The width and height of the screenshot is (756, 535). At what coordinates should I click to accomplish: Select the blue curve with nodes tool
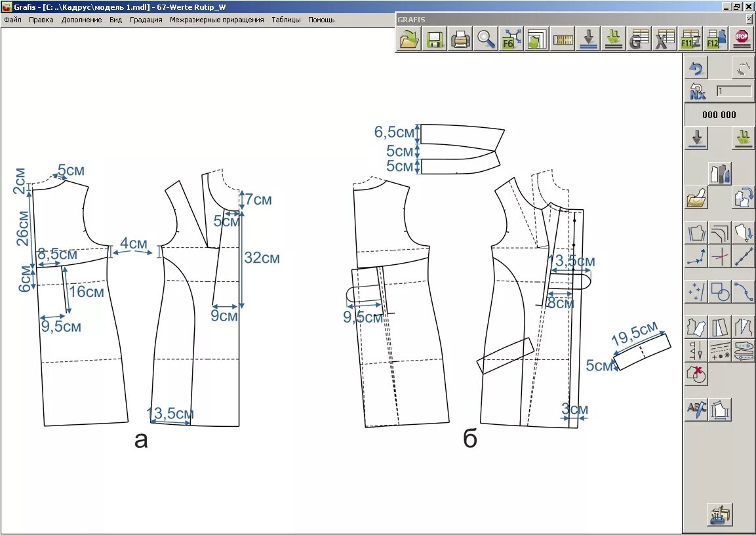743,292
